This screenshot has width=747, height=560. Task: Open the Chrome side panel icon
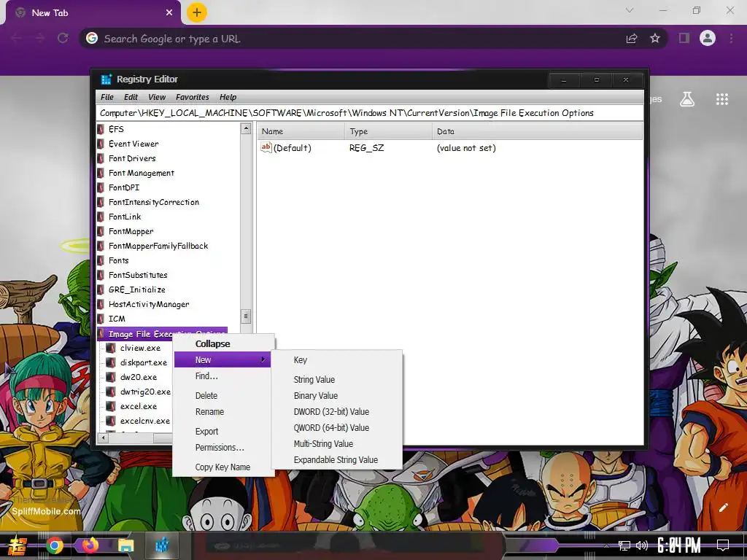684,38
